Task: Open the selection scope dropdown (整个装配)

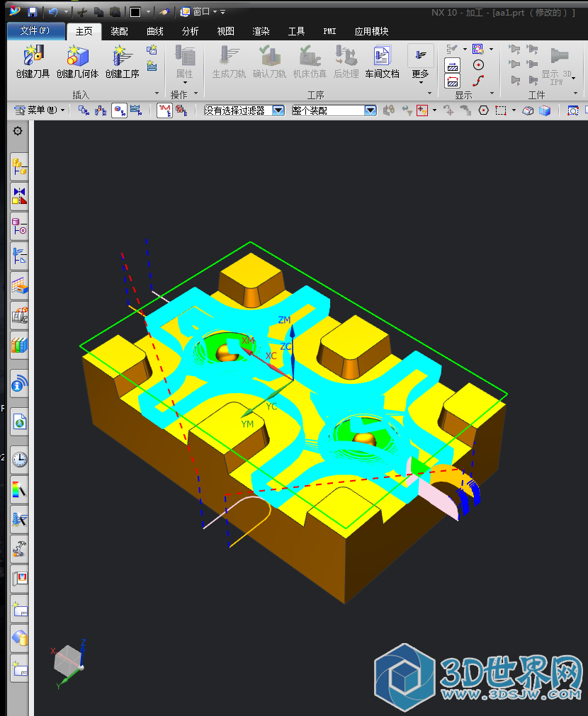Action: point(334,110)
